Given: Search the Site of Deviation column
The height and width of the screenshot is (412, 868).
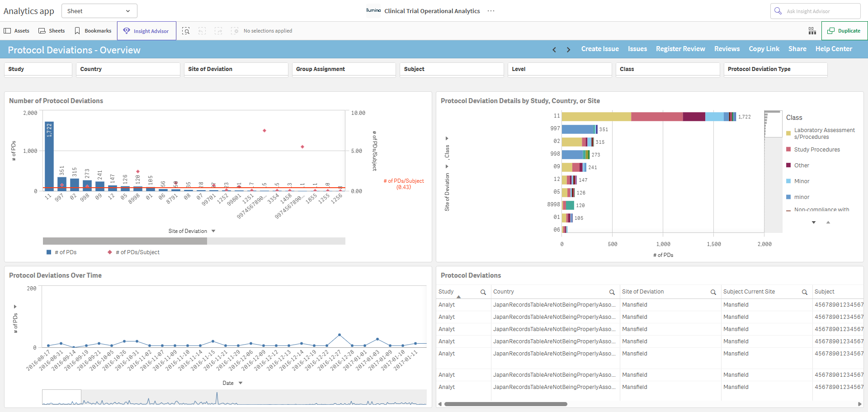Looking at the screenshot, I should 713,292.
